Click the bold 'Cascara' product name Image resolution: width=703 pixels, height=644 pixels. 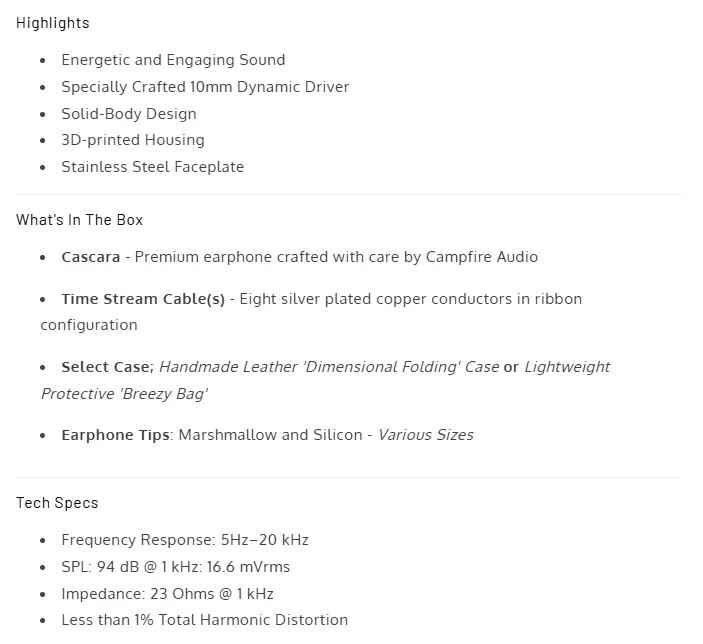point(91,257)
